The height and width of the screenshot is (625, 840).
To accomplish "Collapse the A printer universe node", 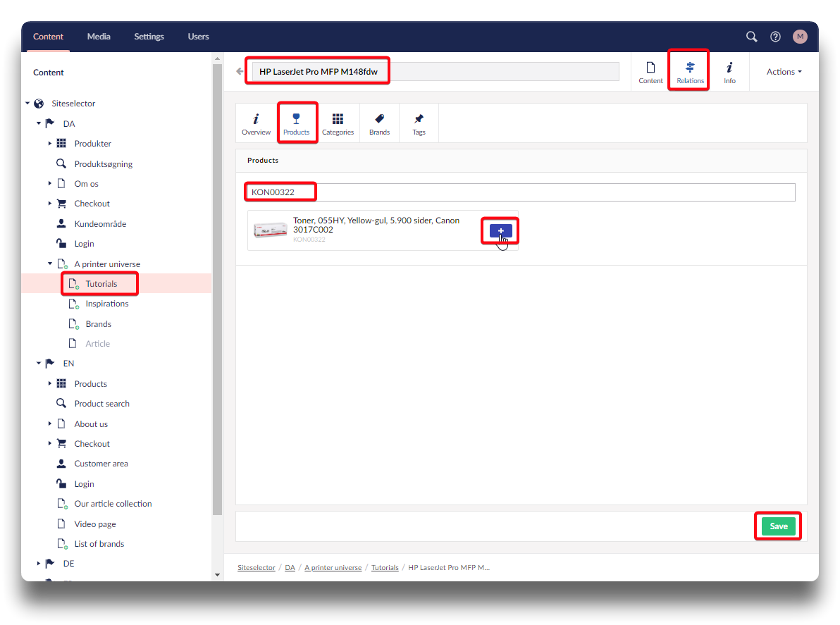I will pos(50,264).
